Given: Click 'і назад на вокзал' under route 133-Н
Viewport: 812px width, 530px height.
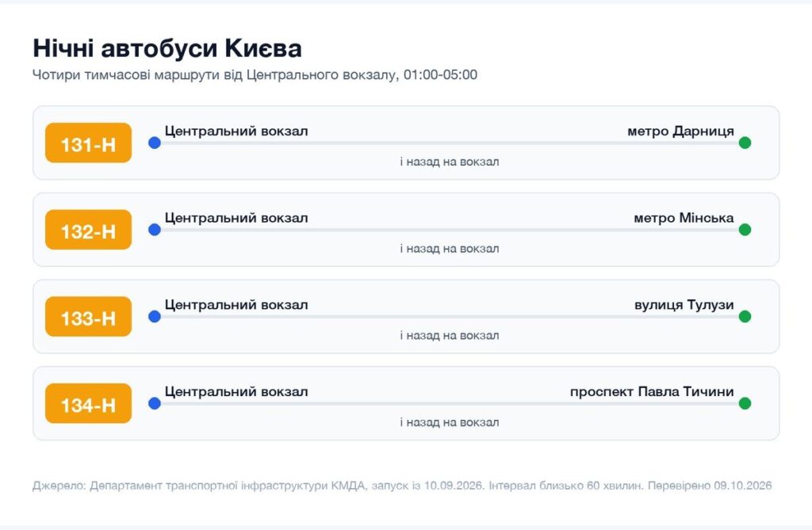Looking at the screenshot, I should [x=450, y=335].
